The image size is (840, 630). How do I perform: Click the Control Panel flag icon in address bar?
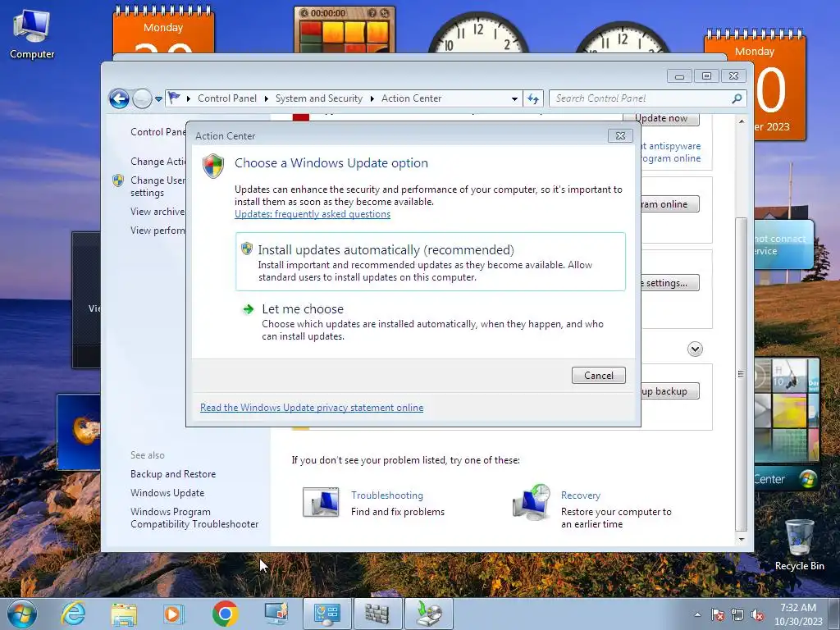coord(174,98)
